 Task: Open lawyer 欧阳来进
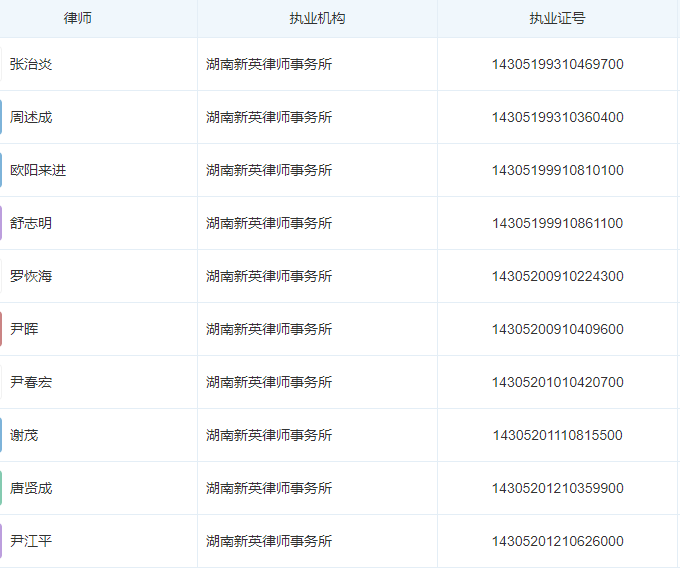38,170
